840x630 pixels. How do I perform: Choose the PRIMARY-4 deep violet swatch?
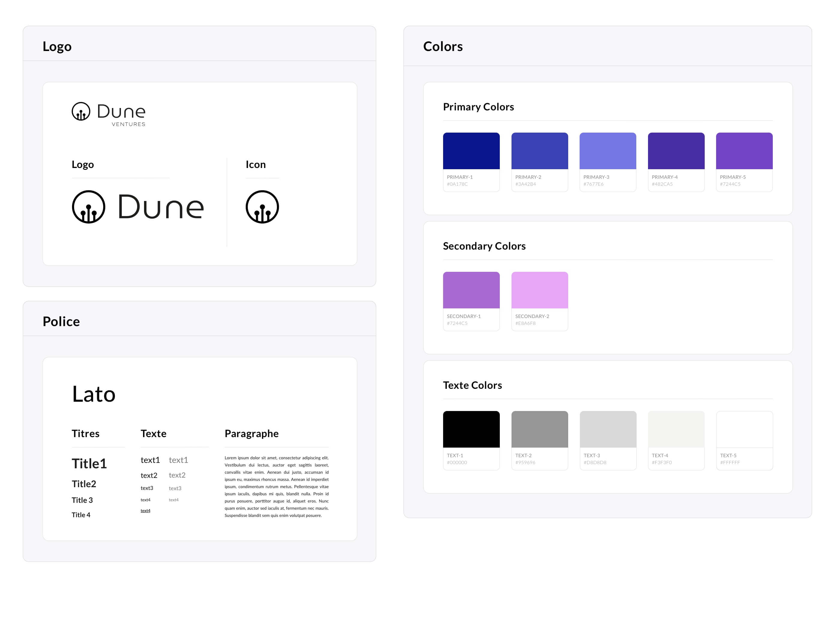[676, 151]
